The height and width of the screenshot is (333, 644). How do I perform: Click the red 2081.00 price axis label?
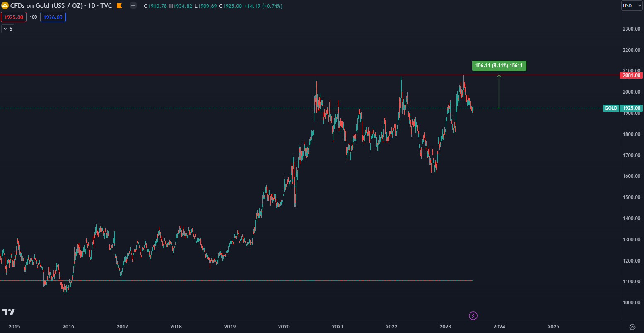pyautogui.click(x=631, y=75)
